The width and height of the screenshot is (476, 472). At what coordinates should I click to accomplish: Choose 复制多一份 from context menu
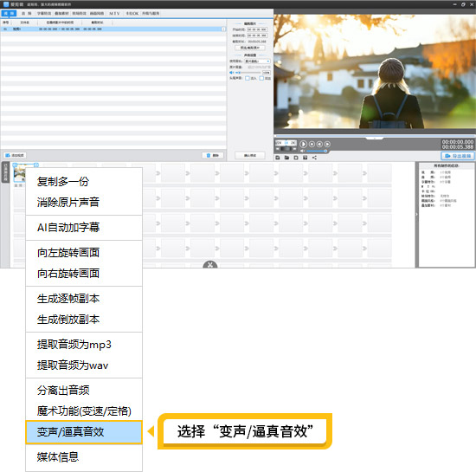coord(84,182)
